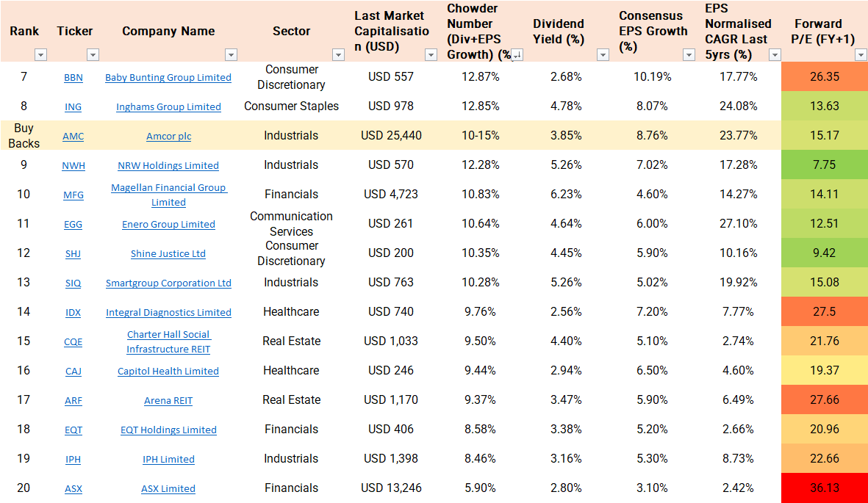Expand the Company Name filter arrow

point(231,55)
